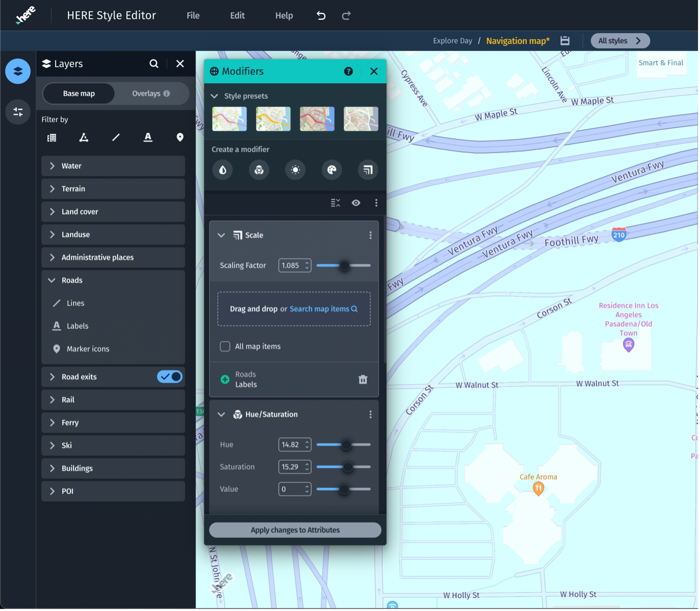This screenshot has height=611, width=700.
Task: Expand Administrative places layer group
Action: pyautogui.click(x=113, y=257)
